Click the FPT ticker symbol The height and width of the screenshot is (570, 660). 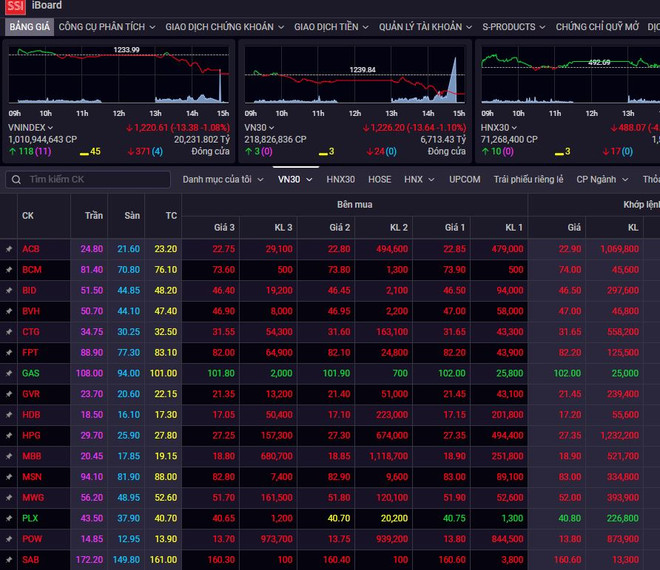pyautogui.click(x=30, y=353)
